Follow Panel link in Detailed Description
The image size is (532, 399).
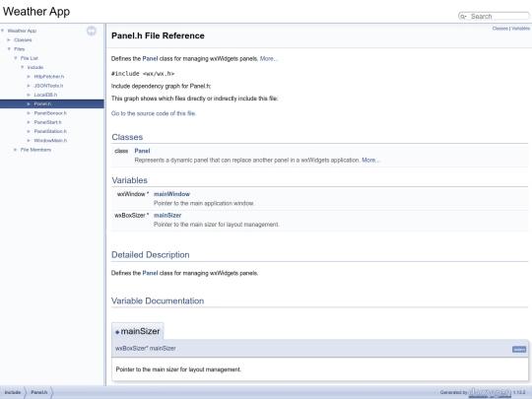coord(150,273)
